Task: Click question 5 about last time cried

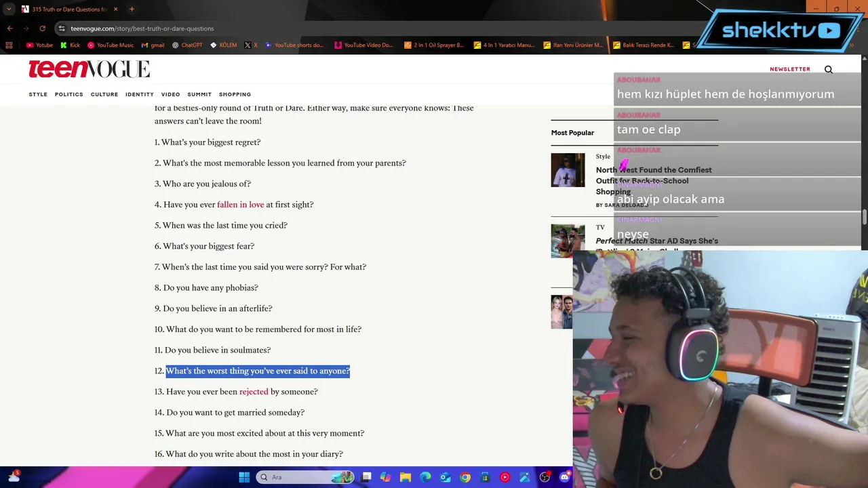Action: click(x=225, y=226)
